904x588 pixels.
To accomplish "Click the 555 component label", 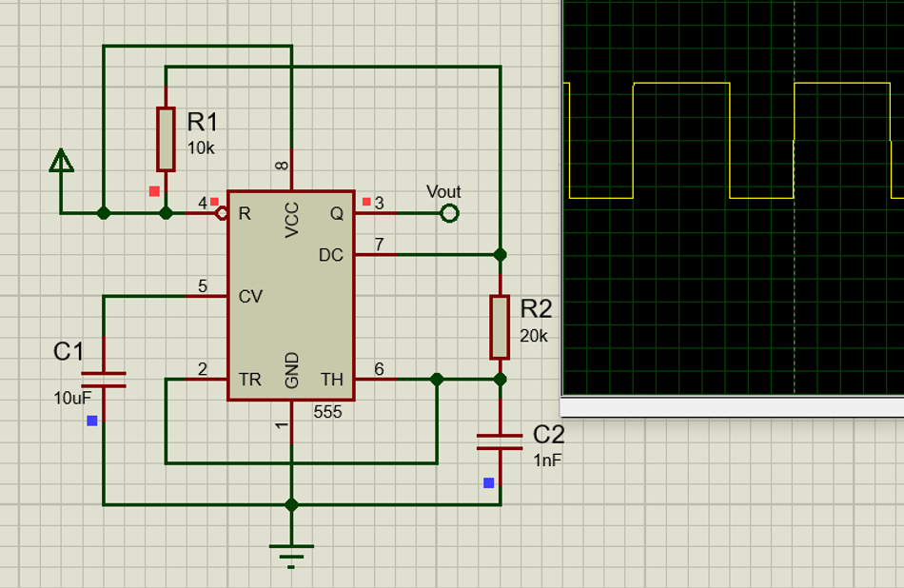I will [328, 413].
